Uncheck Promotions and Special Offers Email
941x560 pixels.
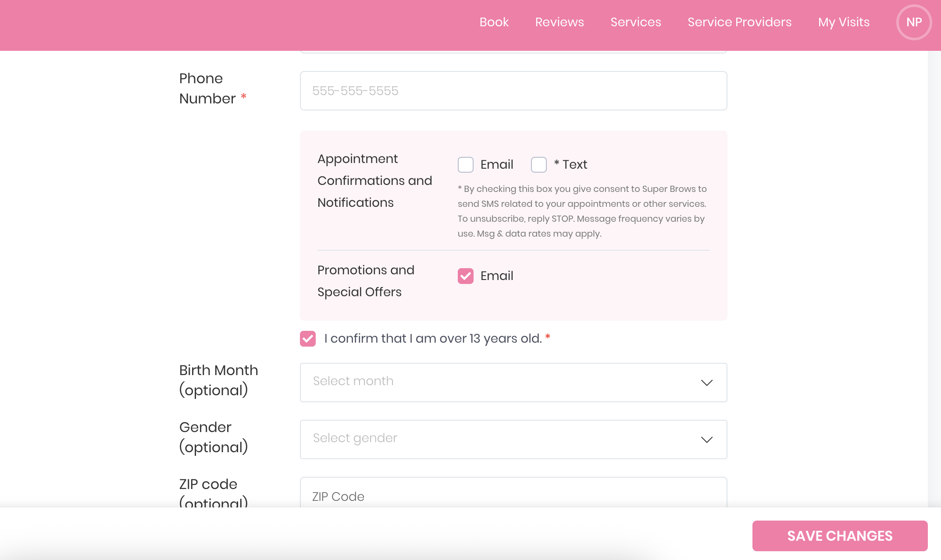tap(465, 276)
